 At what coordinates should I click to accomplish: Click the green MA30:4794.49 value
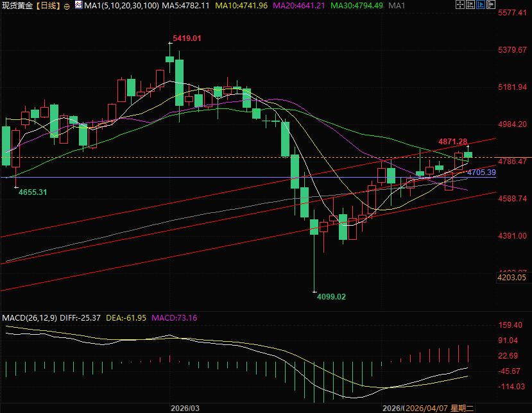(x=357, y=6)
